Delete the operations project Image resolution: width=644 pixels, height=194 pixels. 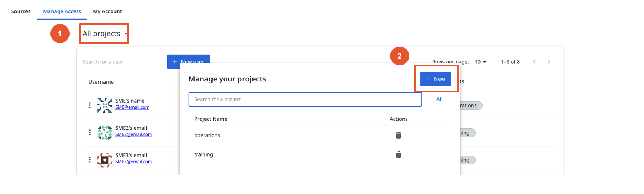point(399,135)
